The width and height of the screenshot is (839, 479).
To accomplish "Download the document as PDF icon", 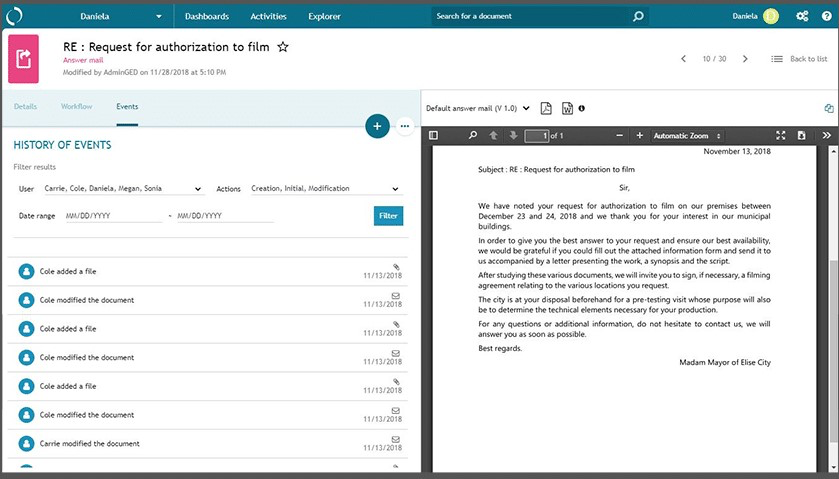I will pos(546,108).
